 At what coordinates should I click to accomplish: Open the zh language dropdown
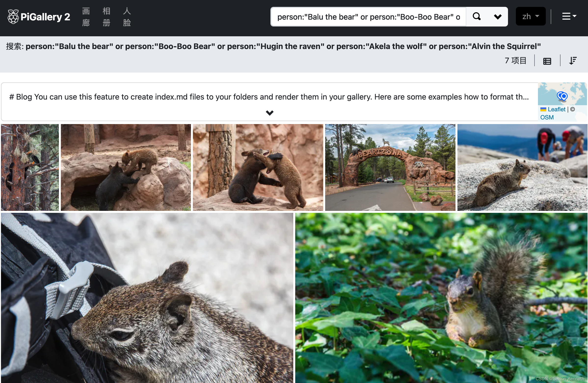click(530, 16)
